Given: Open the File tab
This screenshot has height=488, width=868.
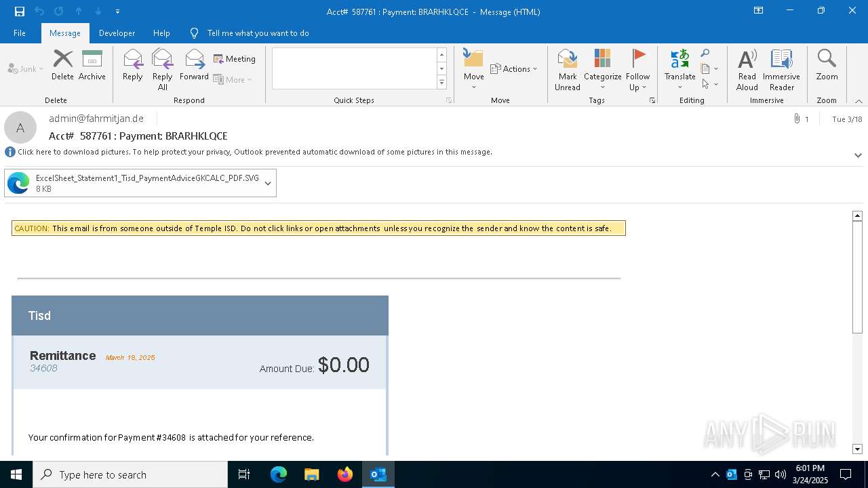Looking at the screenshot, I should [20, 33].
